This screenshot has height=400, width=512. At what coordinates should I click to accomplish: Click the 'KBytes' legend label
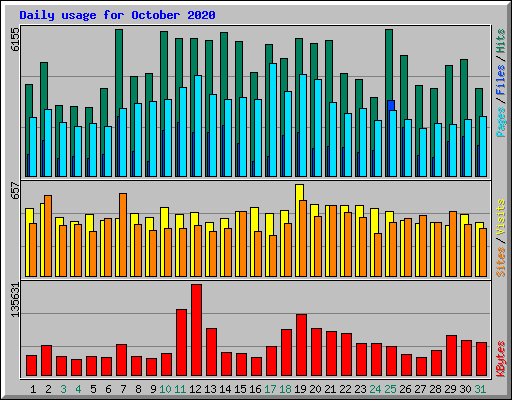tap(500, 359)
